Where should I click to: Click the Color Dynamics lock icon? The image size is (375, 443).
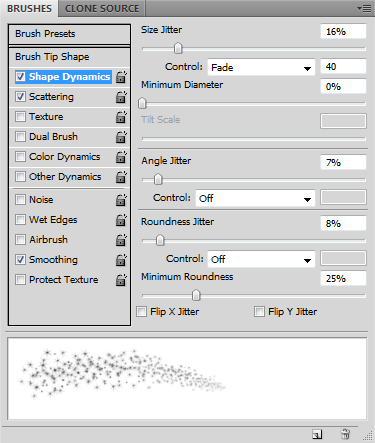121,157
